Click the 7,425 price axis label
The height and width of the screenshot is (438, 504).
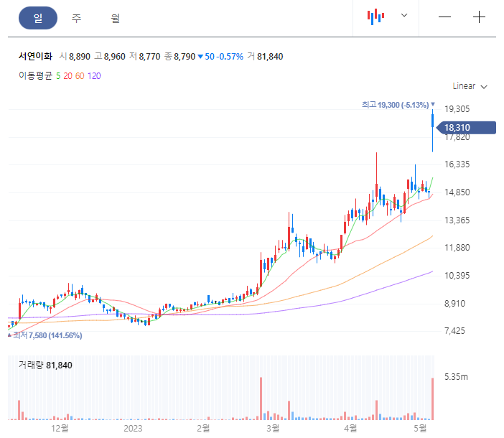(x=455, y=331)
